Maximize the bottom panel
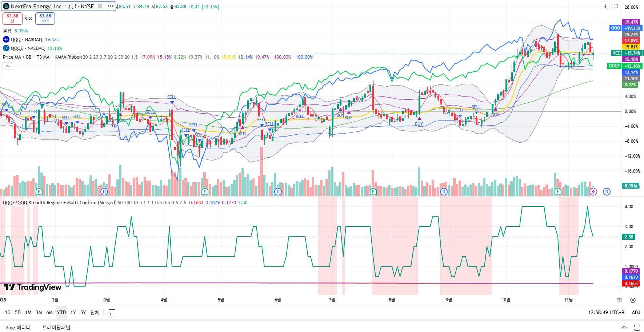Viewport: 644px width, 332px height. (637, 327)
